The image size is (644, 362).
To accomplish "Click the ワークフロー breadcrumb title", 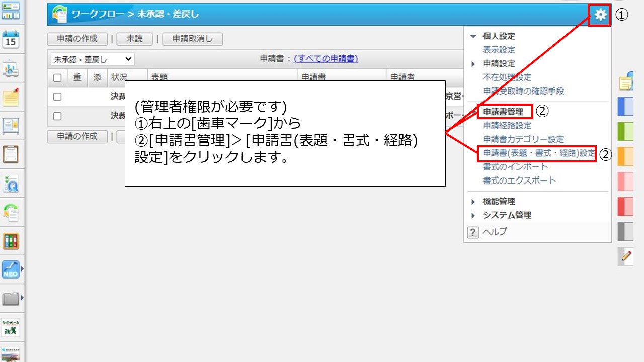I will point(98,14).
